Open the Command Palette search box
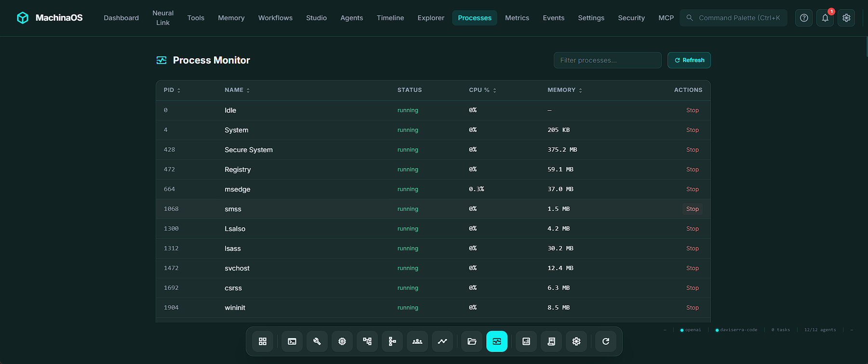Screen dimensions: 868x364 click(x=734, y=18)
